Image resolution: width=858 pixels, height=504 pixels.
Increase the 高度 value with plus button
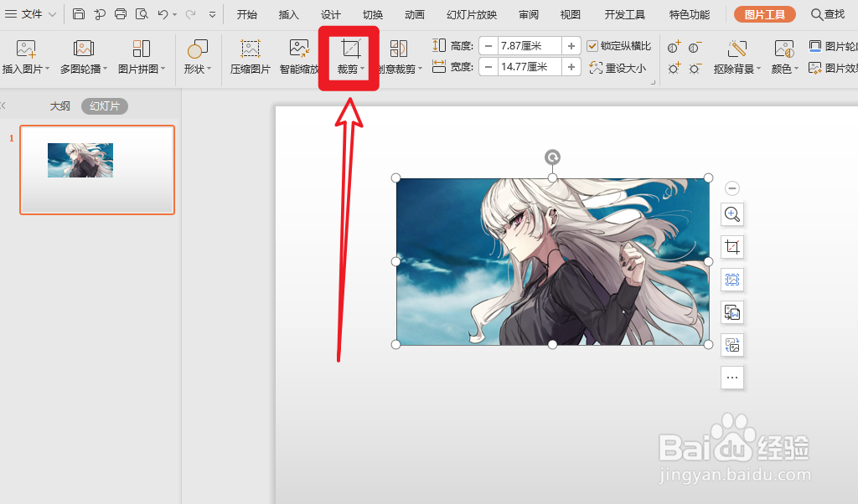571,46
